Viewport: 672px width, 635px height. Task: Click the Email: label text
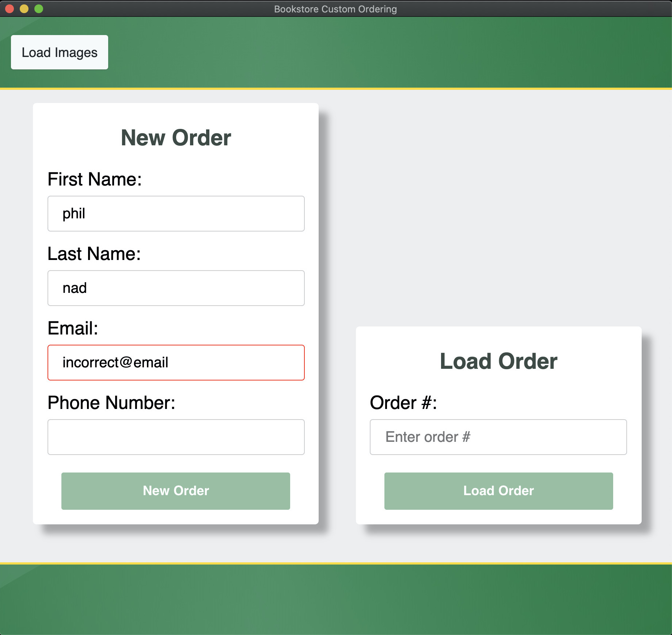tap(73, 328)
